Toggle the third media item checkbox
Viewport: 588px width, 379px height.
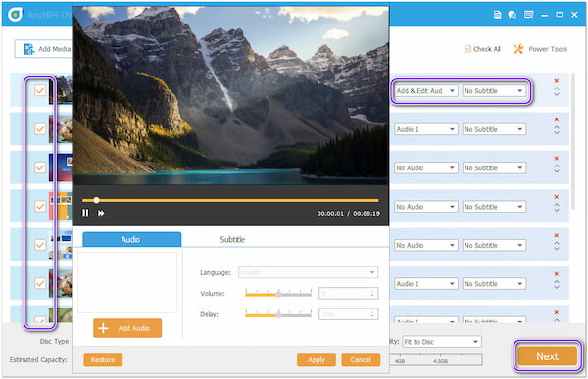(x=40, y=167)
